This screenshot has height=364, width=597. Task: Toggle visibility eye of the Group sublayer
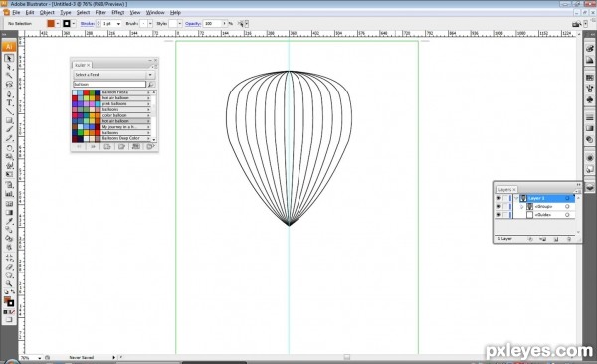pyautogui.click(x=498, y=207)
